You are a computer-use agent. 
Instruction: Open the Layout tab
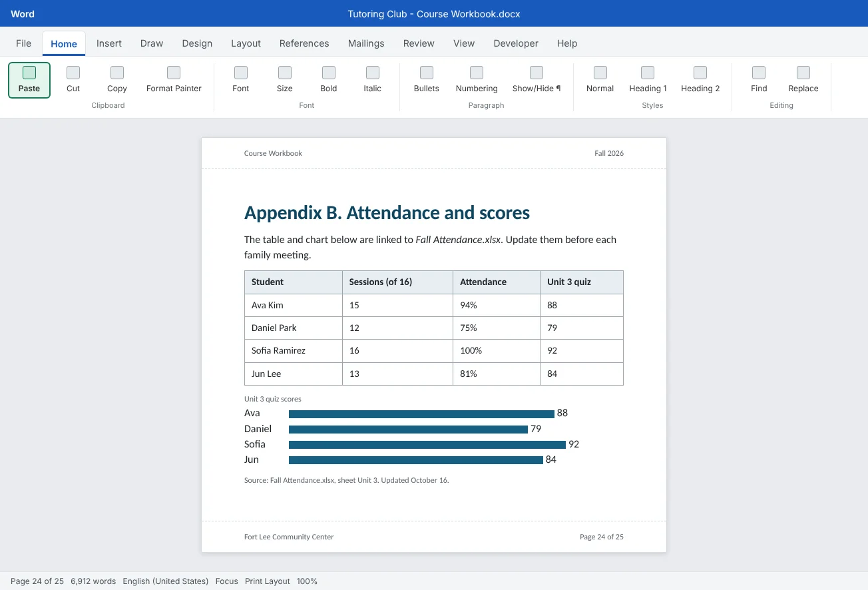coord(246,43)
